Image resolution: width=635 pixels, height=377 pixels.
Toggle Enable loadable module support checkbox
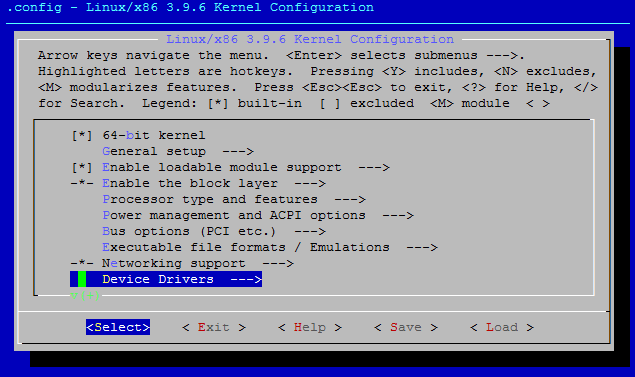coord(82,167)
